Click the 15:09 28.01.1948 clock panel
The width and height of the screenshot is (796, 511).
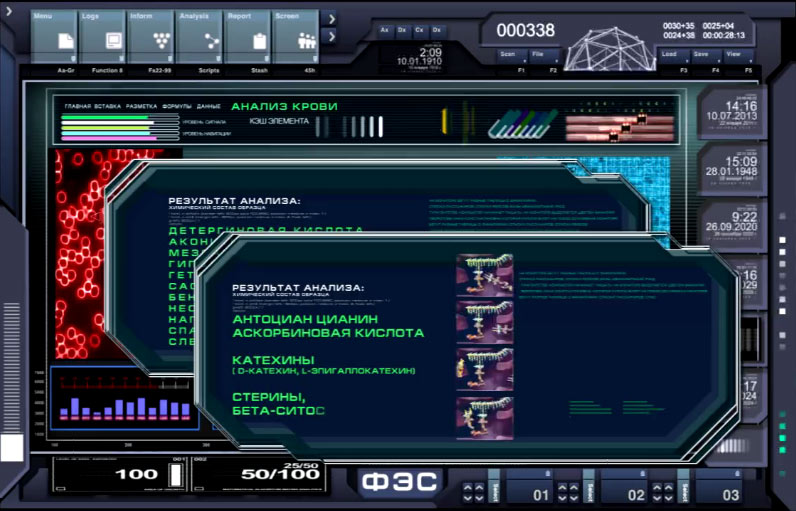tap(732, 168)
